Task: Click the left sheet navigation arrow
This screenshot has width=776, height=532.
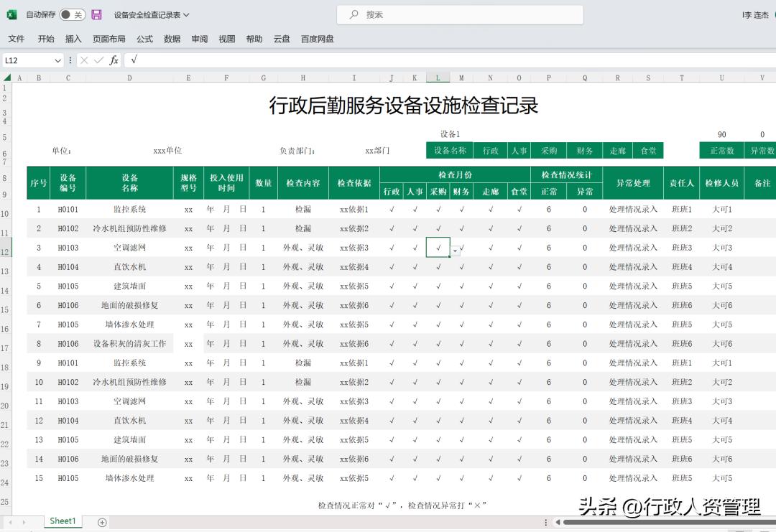Action: click(9, 521)
